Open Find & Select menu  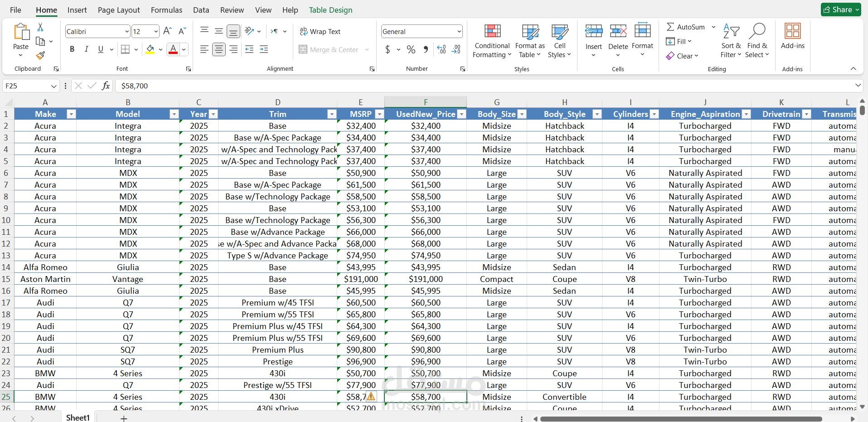(757, 41)
